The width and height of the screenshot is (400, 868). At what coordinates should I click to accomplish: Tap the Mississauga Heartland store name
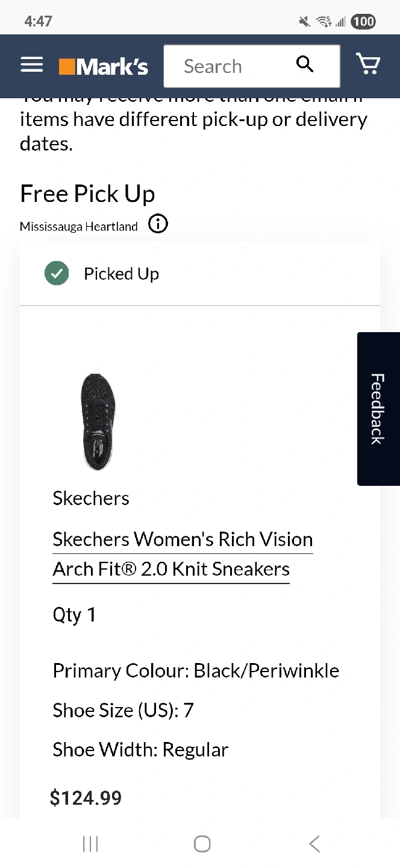point(79,227)
